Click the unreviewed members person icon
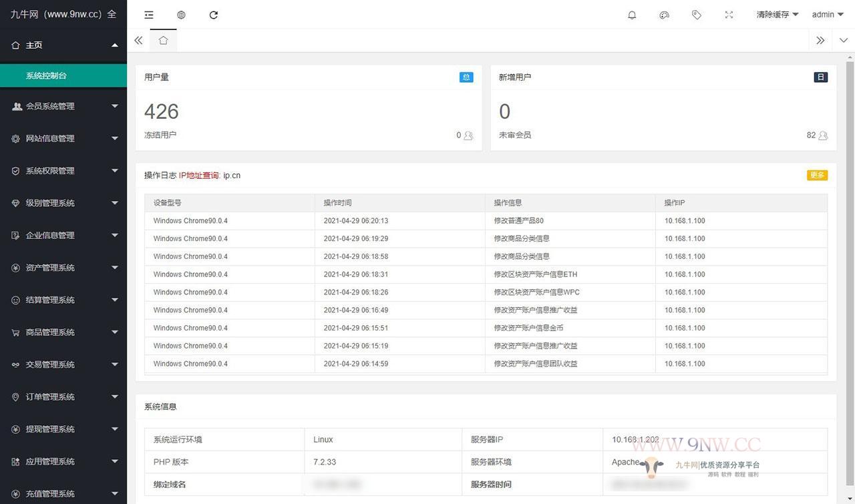This screenshot has width=855, height=504. (823, 136)
